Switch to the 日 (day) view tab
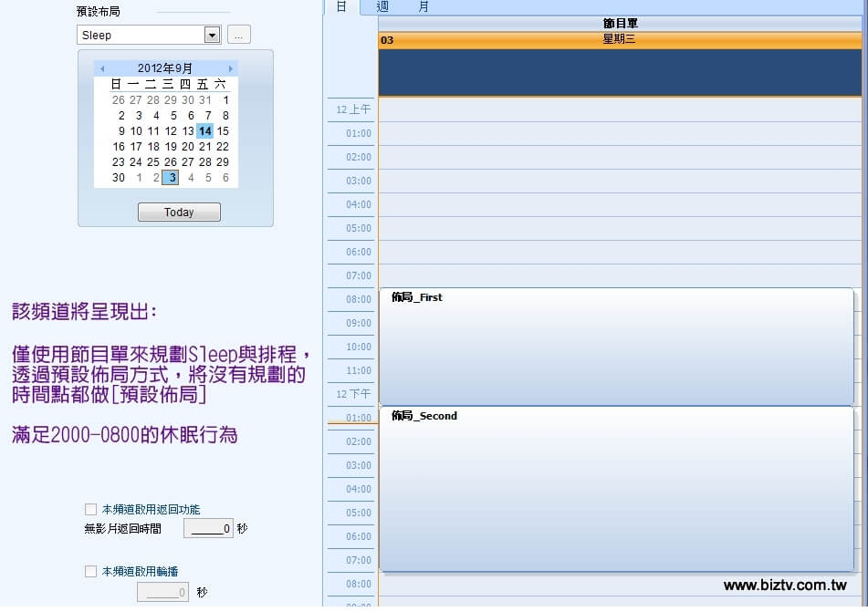 pyautogui.click(x=341, y=6)
